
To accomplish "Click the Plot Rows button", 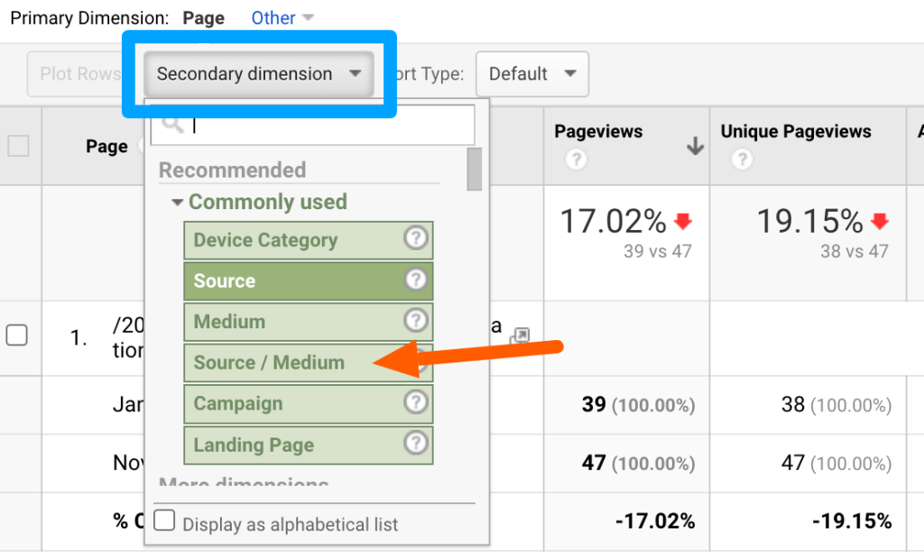I will [x=79, y=74].
